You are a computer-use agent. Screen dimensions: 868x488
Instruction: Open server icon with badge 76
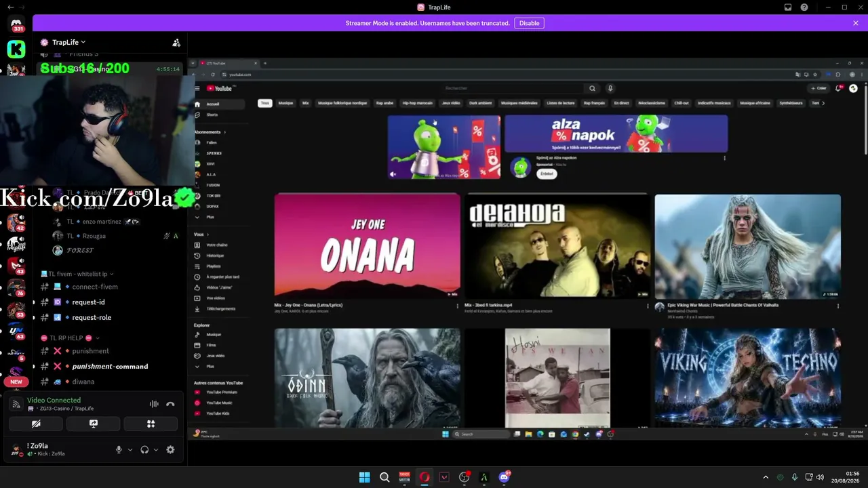click(x=16, y=288)
